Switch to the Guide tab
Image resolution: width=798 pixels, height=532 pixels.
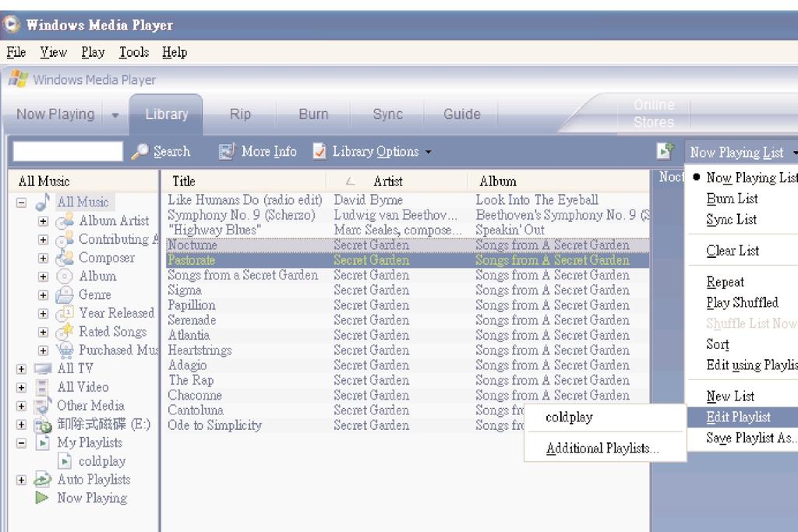(x=461, y=114)
